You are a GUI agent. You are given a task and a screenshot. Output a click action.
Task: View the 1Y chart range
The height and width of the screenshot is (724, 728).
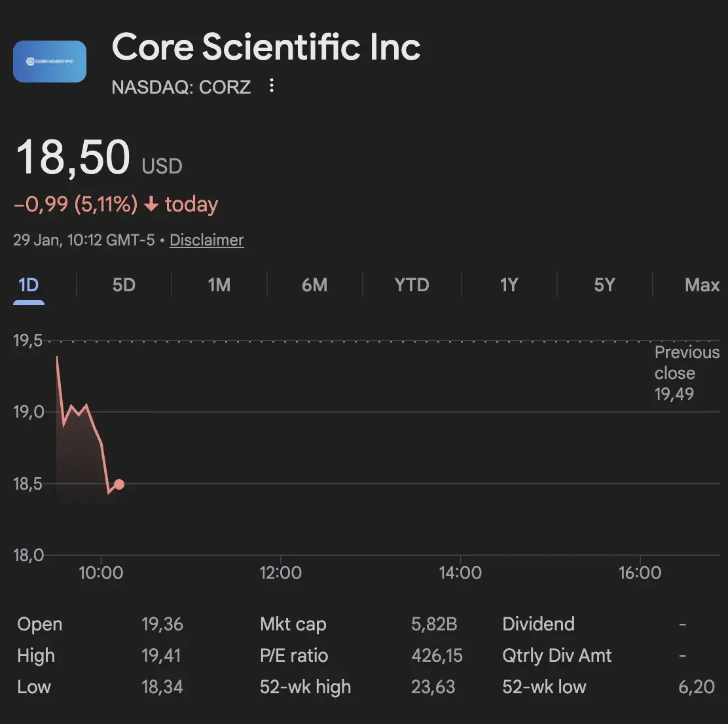[509, 285]
